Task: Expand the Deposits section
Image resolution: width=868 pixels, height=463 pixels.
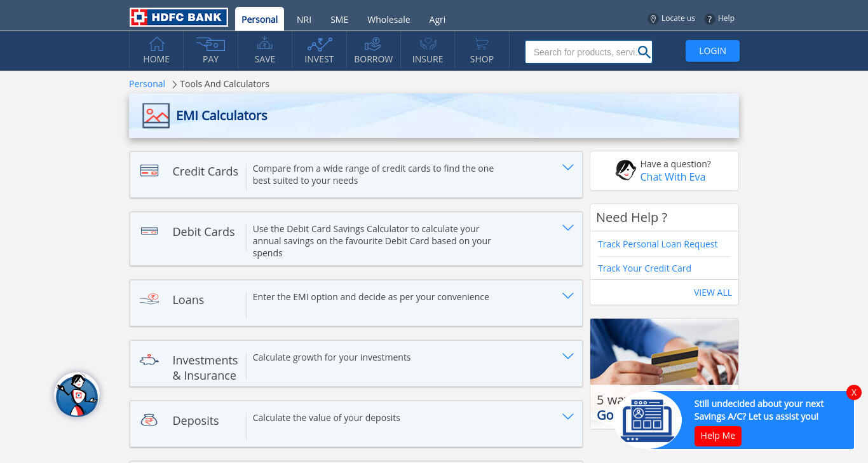Action: click(x=568, y=417)
